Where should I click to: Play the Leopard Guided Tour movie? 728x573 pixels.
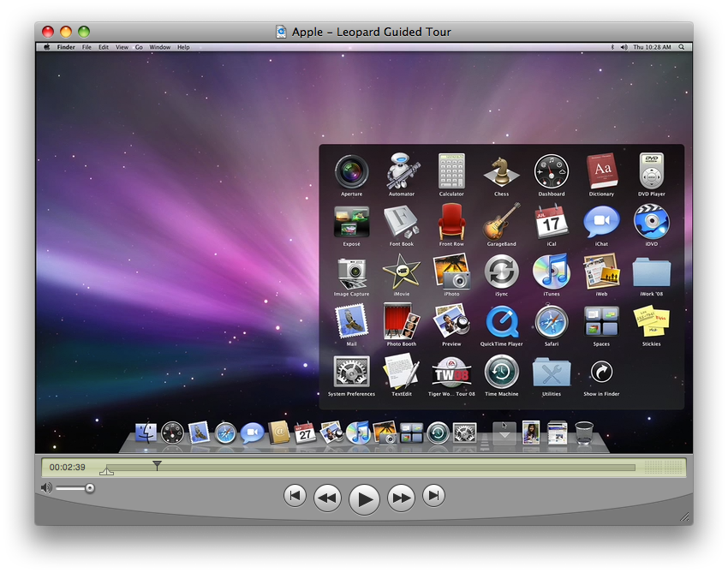[x=364, y=499]
